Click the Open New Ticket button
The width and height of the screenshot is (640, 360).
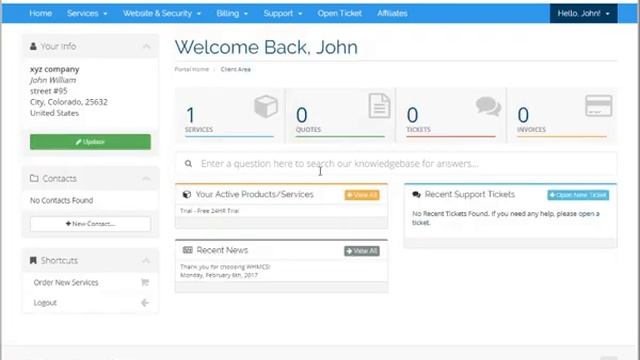(578, 195)
